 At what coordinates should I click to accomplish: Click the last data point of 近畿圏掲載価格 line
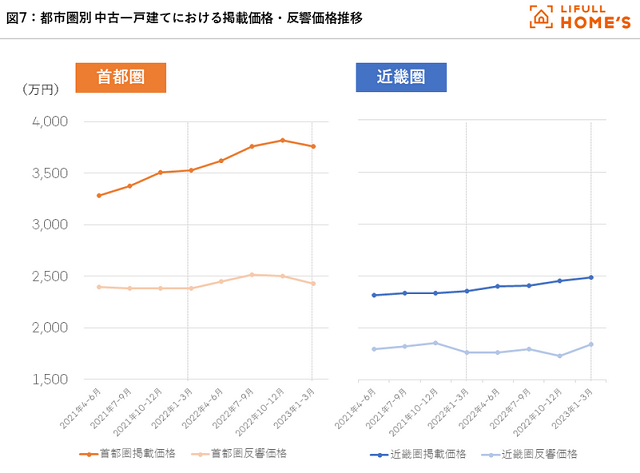[x=591, y=277]
